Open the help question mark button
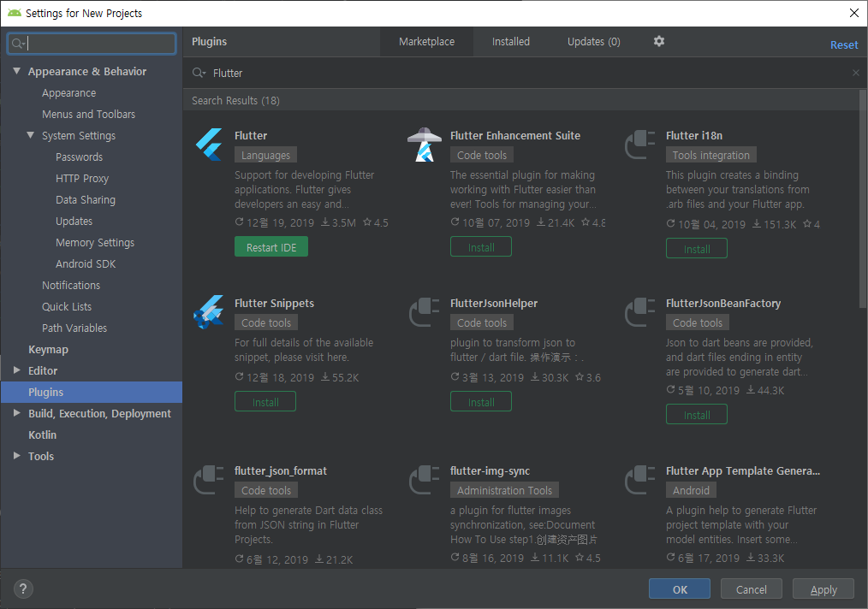 pyautogui.click(x=23, y=589)
